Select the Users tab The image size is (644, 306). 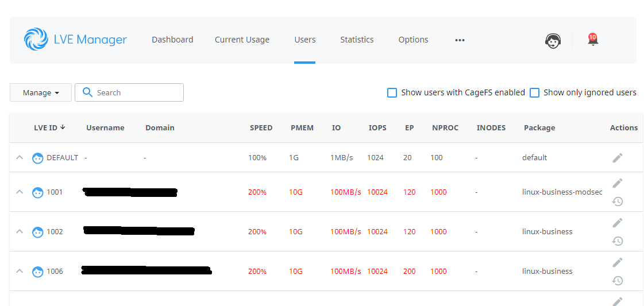pos(304,40)
